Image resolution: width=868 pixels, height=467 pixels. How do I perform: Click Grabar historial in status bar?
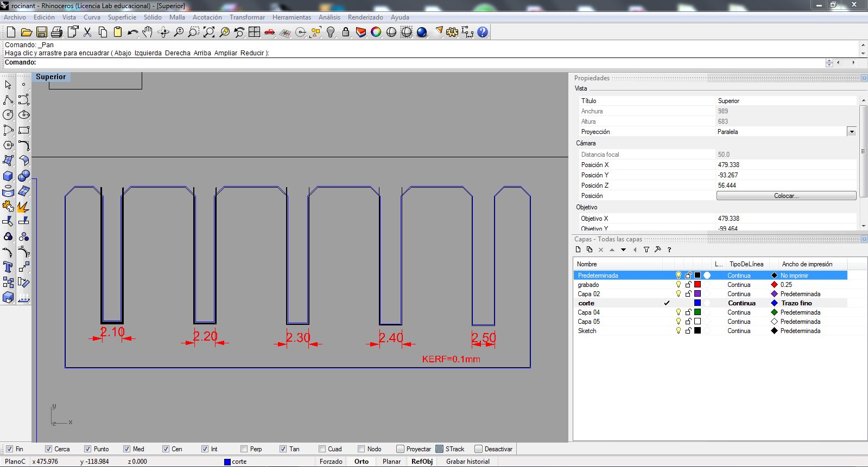point(468,462)
